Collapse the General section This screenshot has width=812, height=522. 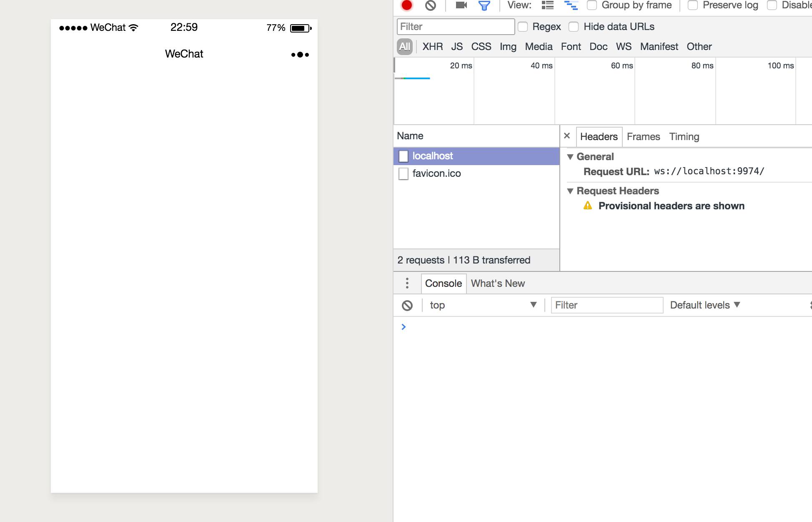[x=570, y=157]
